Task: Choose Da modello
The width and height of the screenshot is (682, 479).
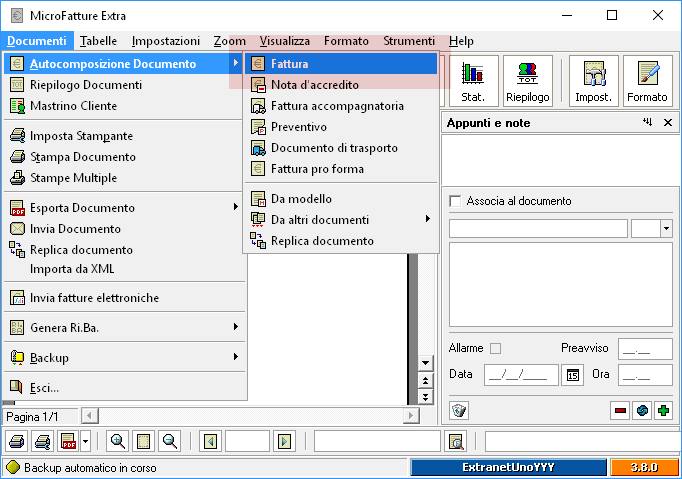Action: coord(341,199)
